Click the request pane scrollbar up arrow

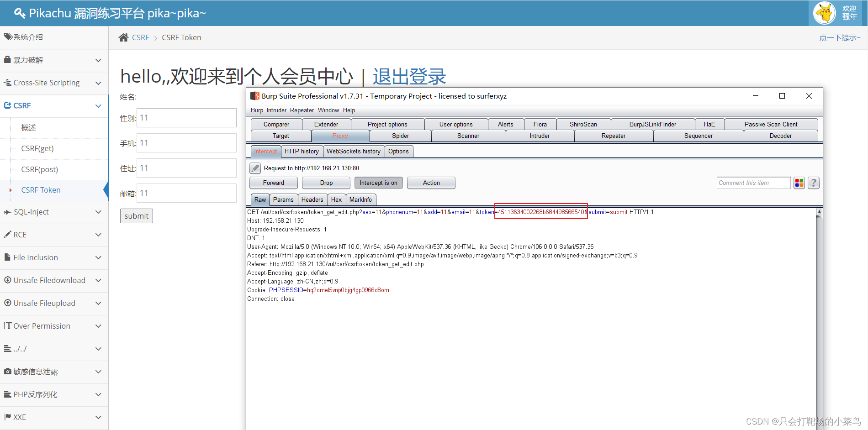click(819, 212)
